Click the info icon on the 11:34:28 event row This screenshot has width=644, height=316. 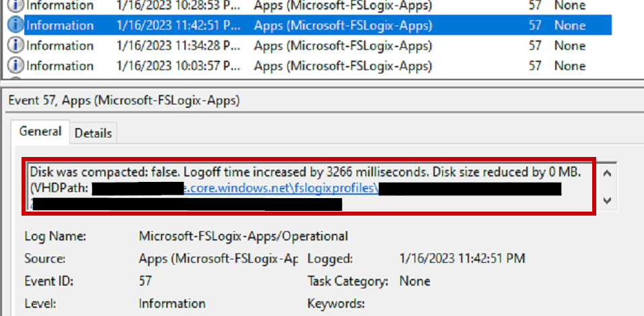click(15, 46)
